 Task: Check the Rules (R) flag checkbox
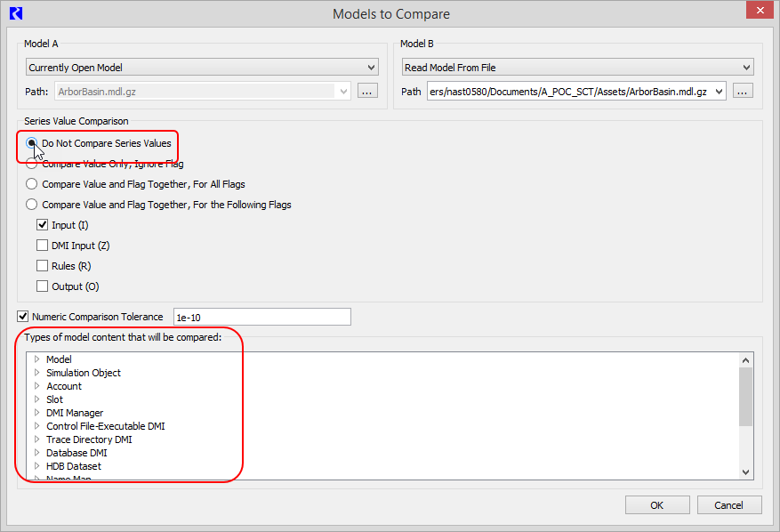click(x=43, y=266)
